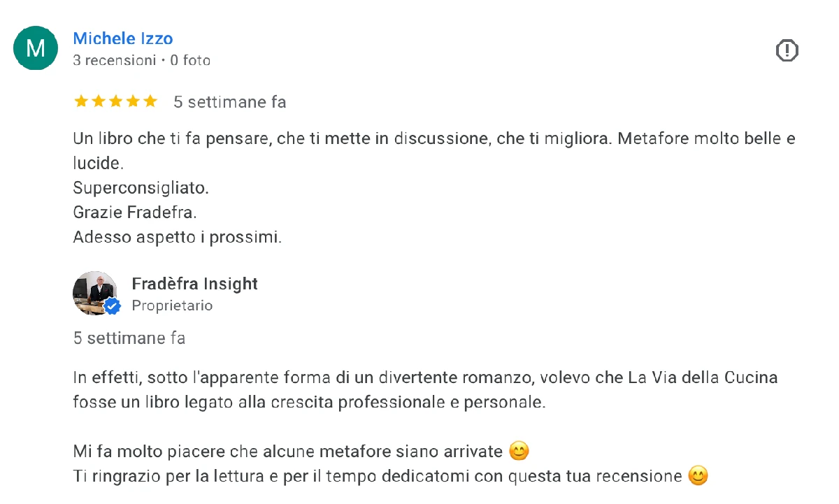Click the emoji ending the last reply line

[698, 475]
